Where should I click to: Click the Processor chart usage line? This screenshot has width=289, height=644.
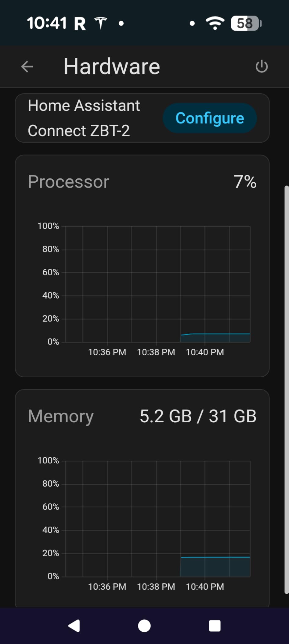(220, 334)
